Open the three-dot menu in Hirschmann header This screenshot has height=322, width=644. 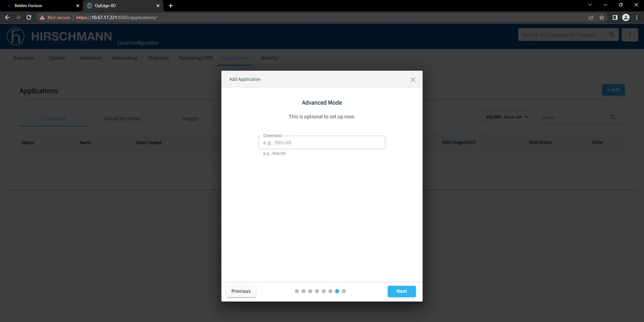point(630,35)
